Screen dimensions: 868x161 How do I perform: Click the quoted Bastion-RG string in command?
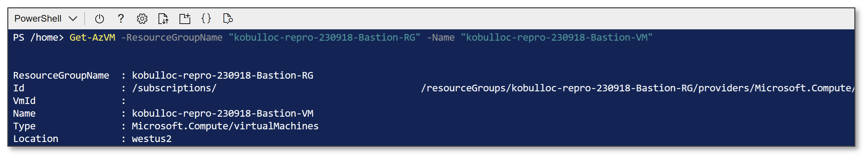[324, 37]
